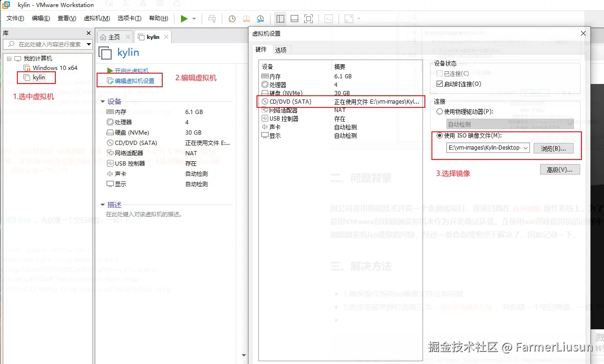Image resolution: width=604 pixels, height=364 pixels.
Task: Select 使用 ISO 映像文件(M) radio button
Action: click(439, 136)
